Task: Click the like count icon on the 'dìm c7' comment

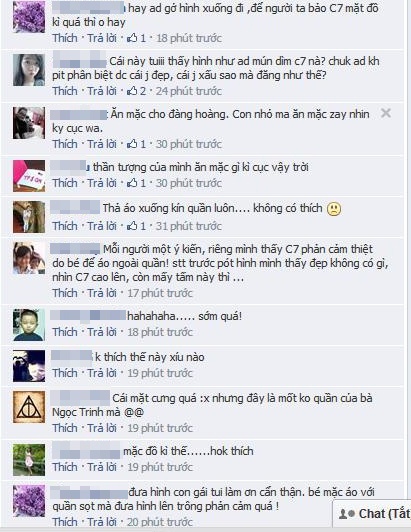Action: [x=132, y=91]
